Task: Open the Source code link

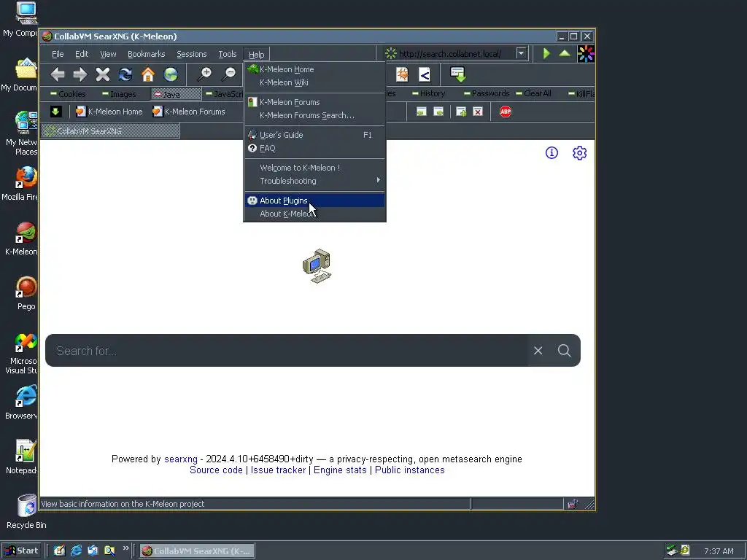Action: 216,470
